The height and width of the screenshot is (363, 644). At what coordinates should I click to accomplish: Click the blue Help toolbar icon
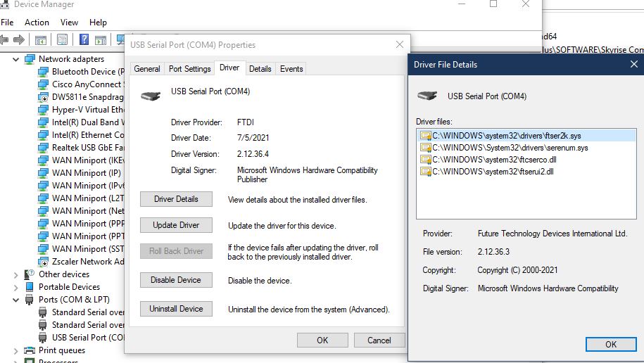click(x=84, y=39)
